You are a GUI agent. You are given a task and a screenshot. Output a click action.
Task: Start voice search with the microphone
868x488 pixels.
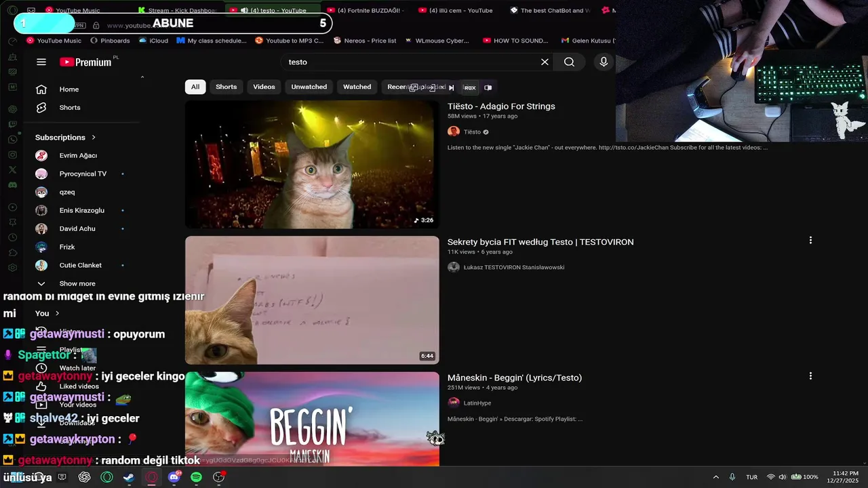pyautogui.click(x=604, y=62)
